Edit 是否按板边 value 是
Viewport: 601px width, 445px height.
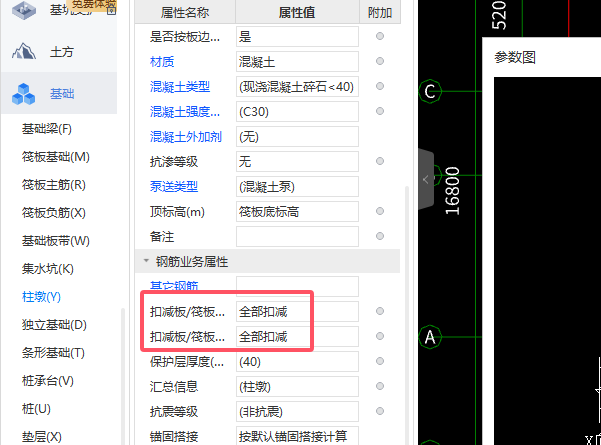click(297, 36)
